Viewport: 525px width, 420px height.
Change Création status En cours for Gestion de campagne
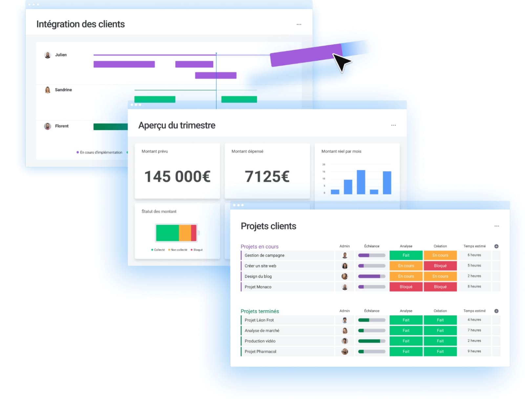(440, 255)
